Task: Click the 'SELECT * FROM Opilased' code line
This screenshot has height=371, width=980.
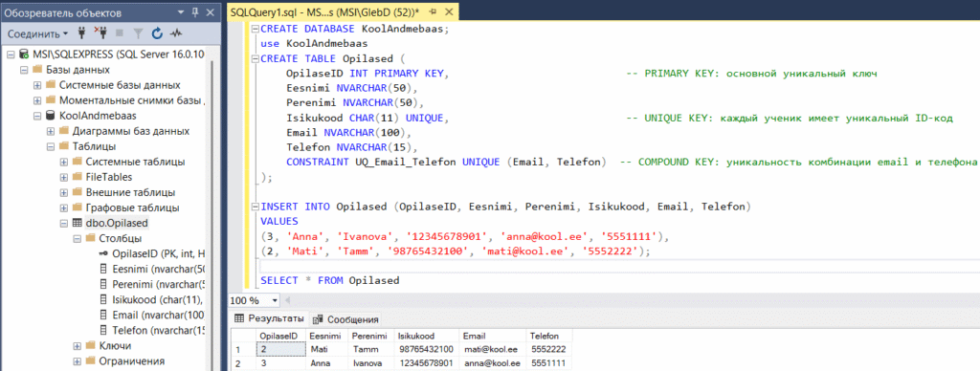Action: point(329,280)
